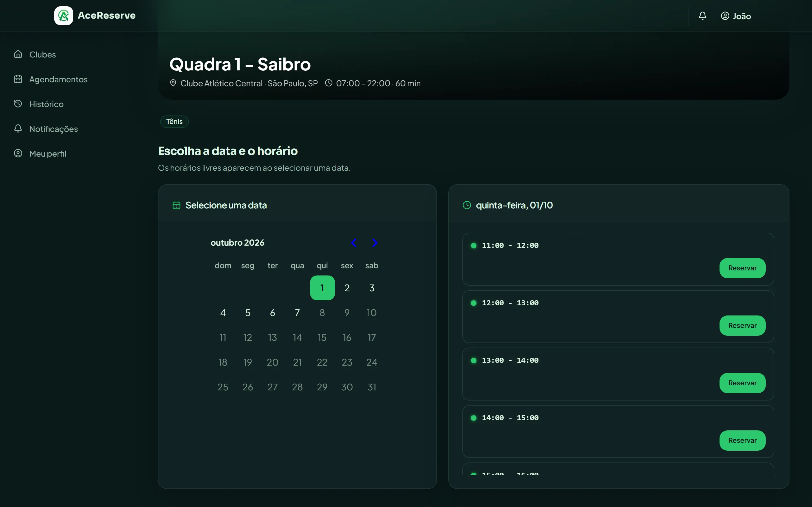Screen dimensions: 812x507
Task: Open João user profile menu
Action: [x=736, y=16]
